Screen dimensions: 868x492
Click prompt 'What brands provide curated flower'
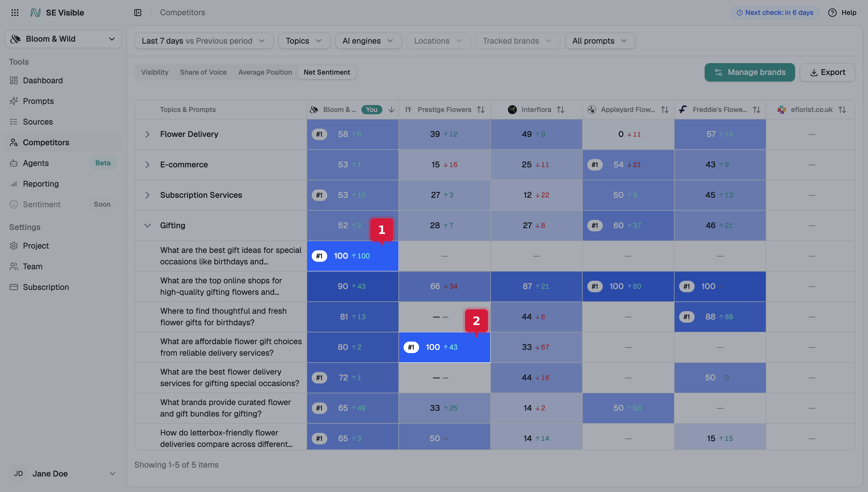[225, 408]
